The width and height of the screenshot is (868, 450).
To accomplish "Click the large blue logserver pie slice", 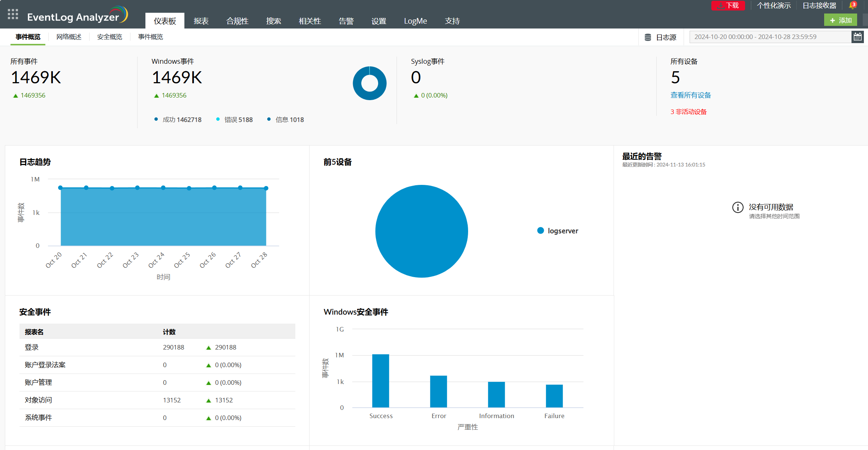I will 421,231.
